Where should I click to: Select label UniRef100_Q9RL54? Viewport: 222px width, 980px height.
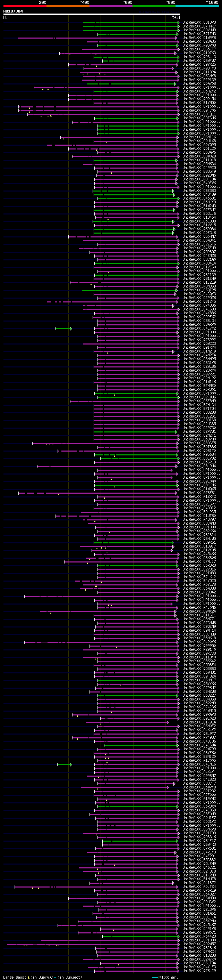199,99
